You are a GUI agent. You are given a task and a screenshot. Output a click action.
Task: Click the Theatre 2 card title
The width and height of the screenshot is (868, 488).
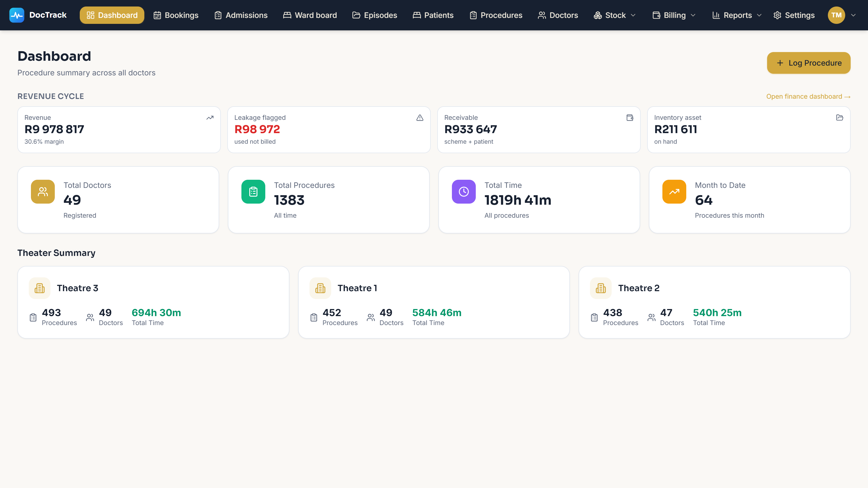[639, 288]
